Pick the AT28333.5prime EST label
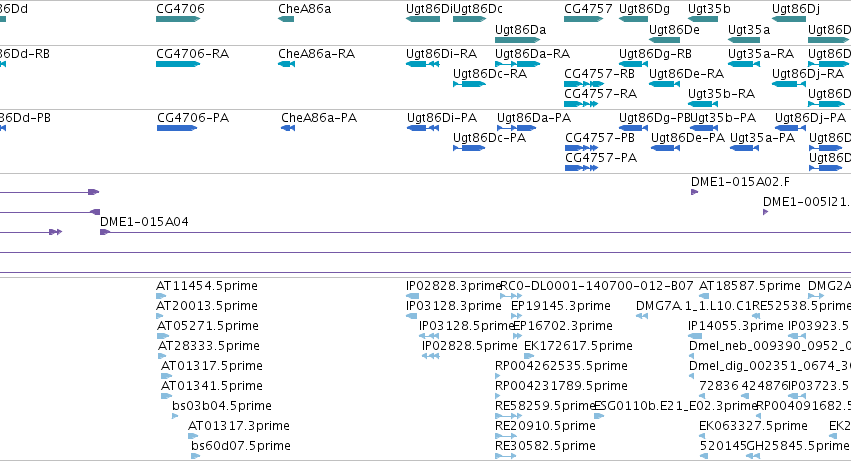The width and height of the screenshot is (851, 461). coord(209,345)
